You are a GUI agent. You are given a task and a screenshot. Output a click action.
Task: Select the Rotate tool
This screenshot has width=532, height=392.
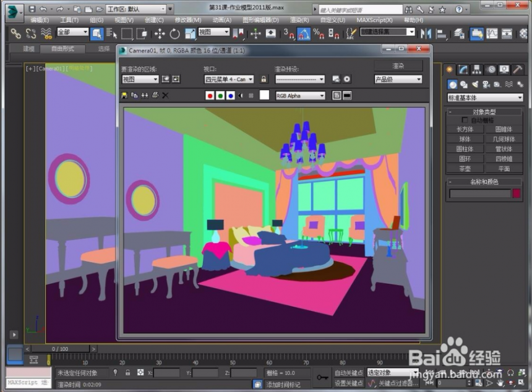pyautogui.click(x=174, y=33)
